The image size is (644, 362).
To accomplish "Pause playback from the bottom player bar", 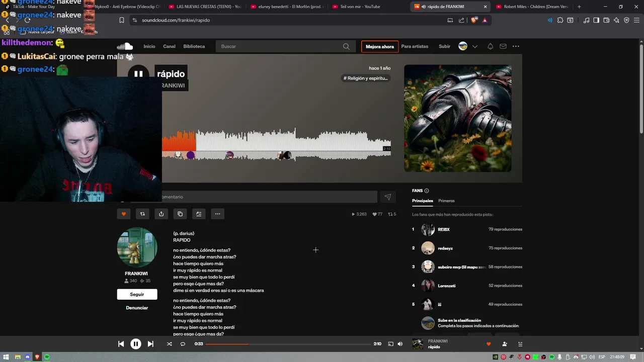I will tap(136, 344).
